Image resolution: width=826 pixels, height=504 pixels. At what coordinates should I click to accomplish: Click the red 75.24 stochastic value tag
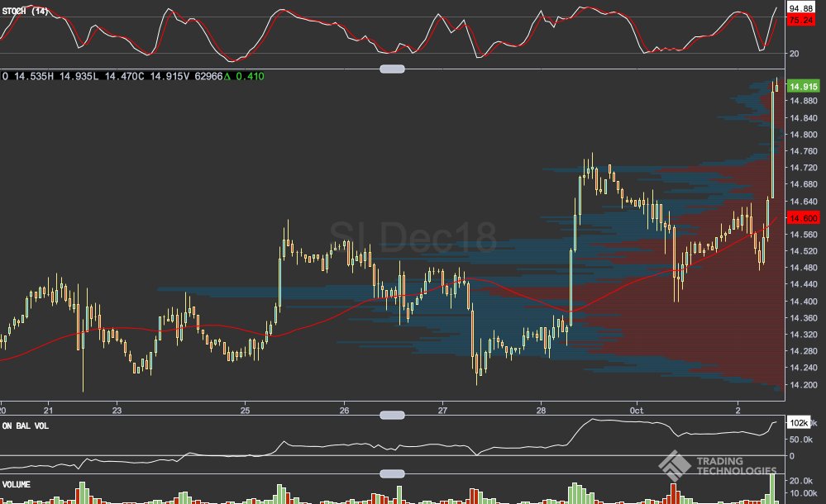pos(800,20)
